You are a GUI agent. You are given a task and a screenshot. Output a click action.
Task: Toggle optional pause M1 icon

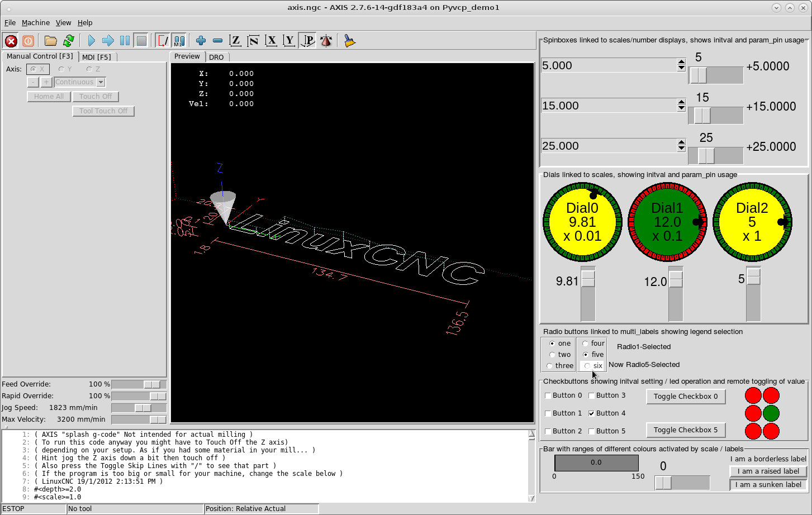tap(179, 41)
